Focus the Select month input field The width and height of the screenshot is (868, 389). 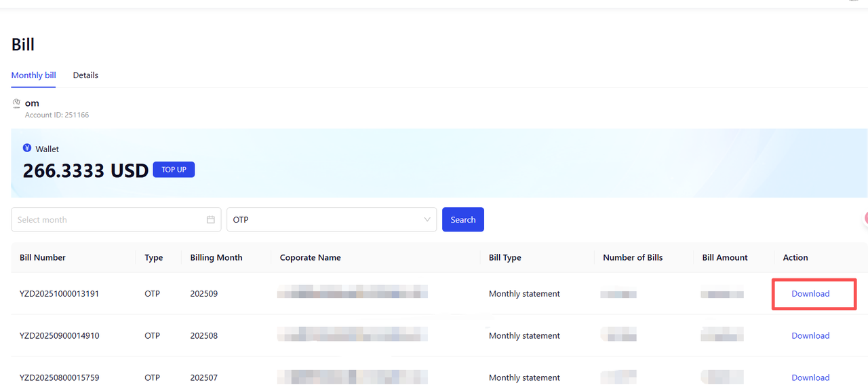click(x=108, y=220)
